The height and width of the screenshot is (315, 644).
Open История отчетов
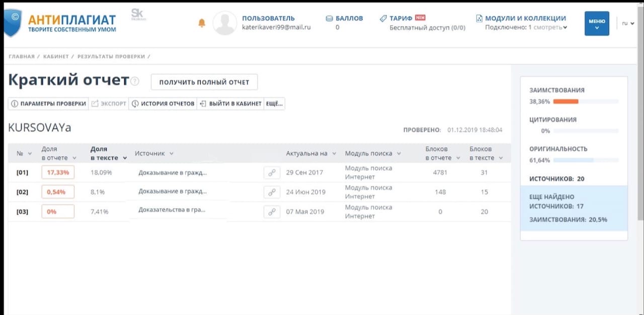tap(163, 103)
